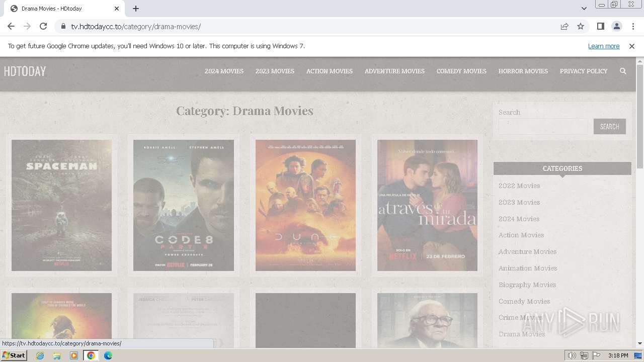Open the Learn more link
Image resolution: width=644 pixels, height=362 pixels.
click(x=604, y=46)
